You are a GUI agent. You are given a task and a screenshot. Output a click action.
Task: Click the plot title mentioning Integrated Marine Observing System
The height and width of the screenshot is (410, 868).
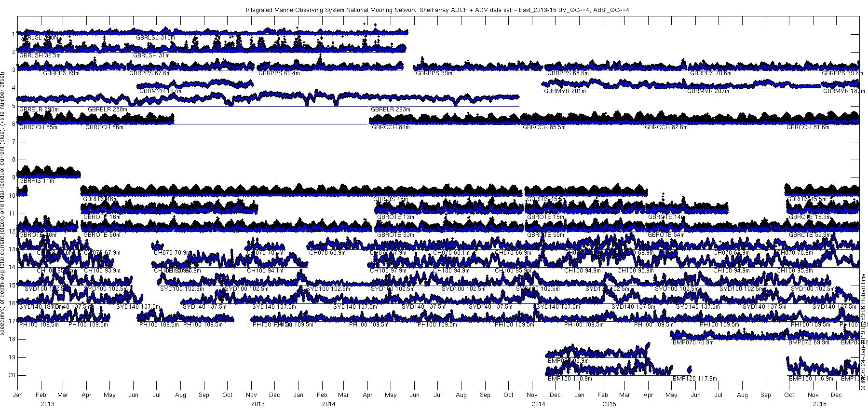click(437, 10)
